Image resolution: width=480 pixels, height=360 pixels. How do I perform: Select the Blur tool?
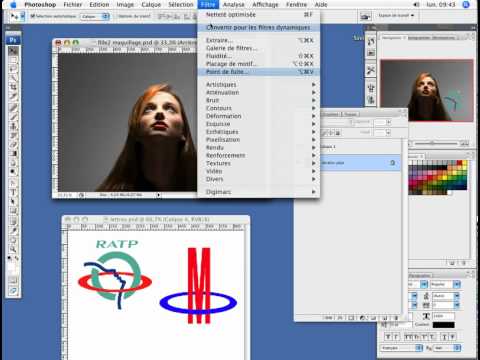point(13,163)
